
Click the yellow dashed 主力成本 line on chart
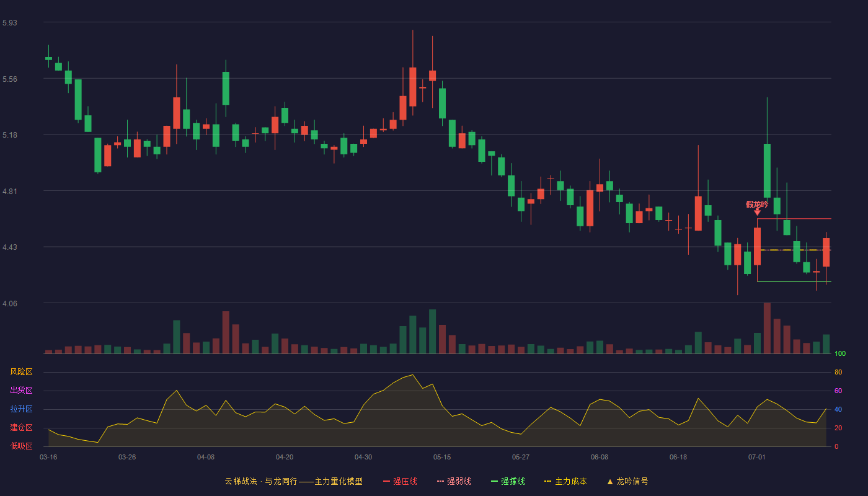click(x=794, y=250)
